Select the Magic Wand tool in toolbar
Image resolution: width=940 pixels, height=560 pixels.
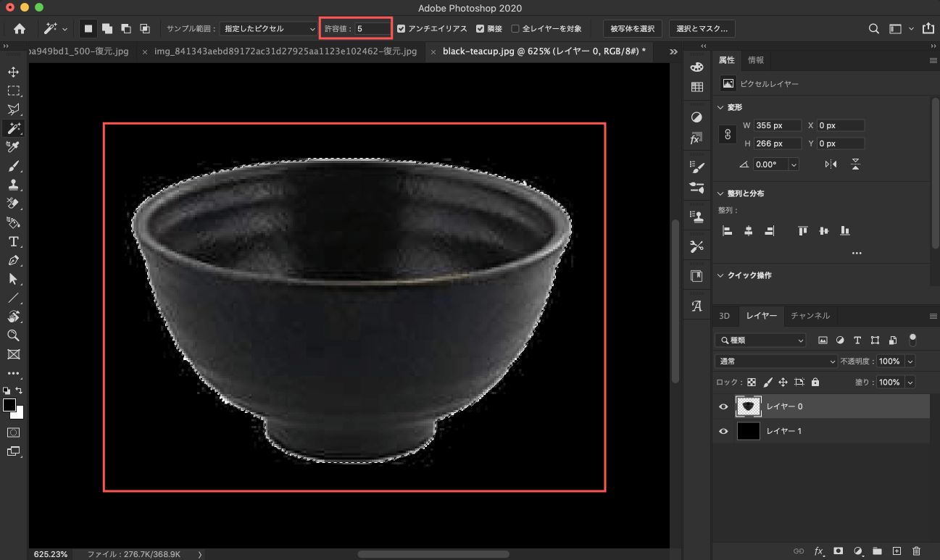[x=14, y=128]
